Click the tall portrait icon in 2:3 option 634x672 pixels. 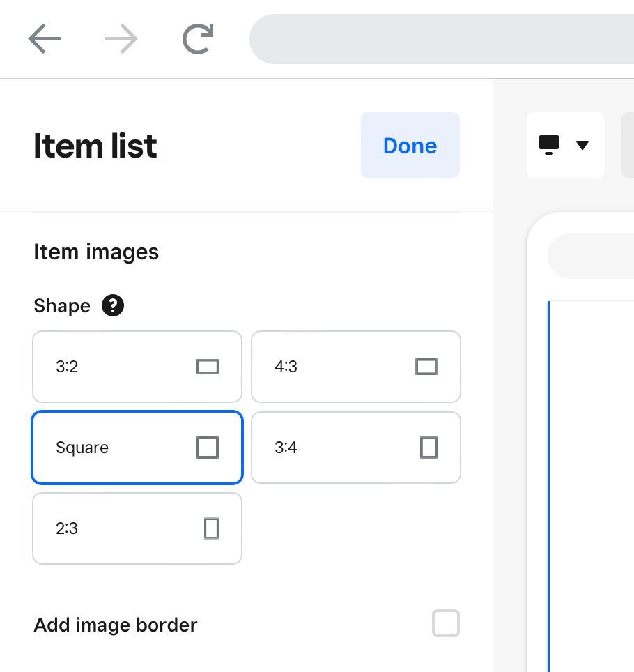211,528
